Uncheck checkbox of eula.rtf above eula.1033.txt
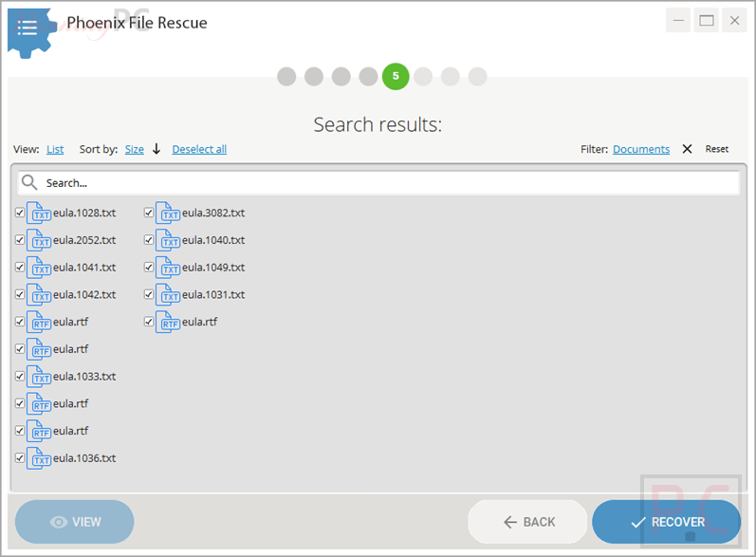 pos(20,348)
